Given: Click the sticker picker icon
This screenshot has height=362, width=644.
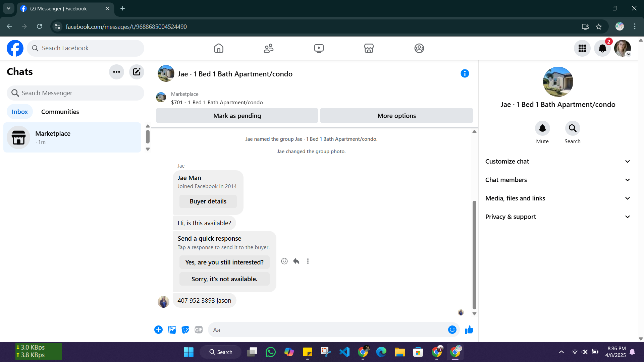Looking at the screenshot, I should (x=185, y=330).
